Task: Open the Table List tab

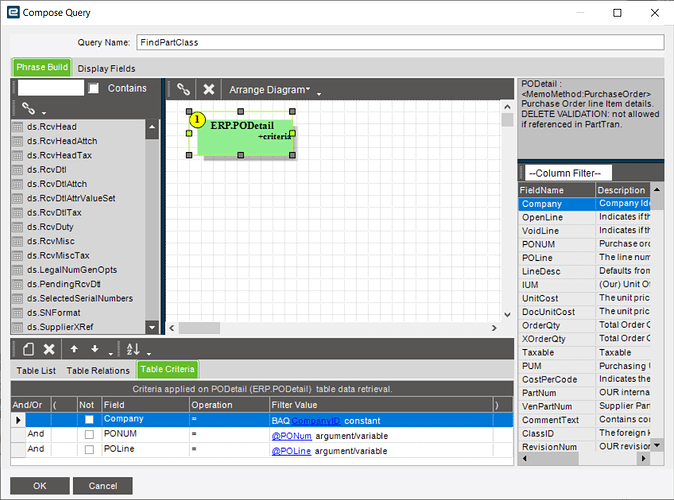Action: coord(36,371)
